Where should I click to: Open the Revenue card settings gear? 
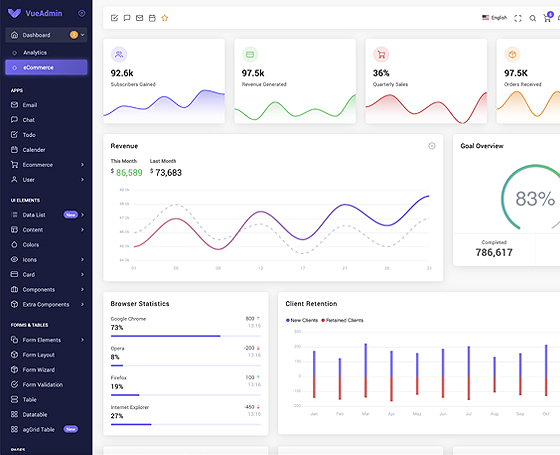tap(432, 146)
